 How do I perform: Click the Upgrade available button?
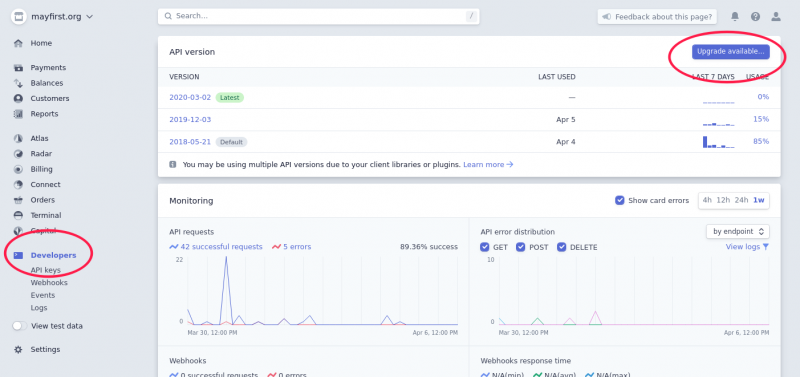click(x=731, y=52)
